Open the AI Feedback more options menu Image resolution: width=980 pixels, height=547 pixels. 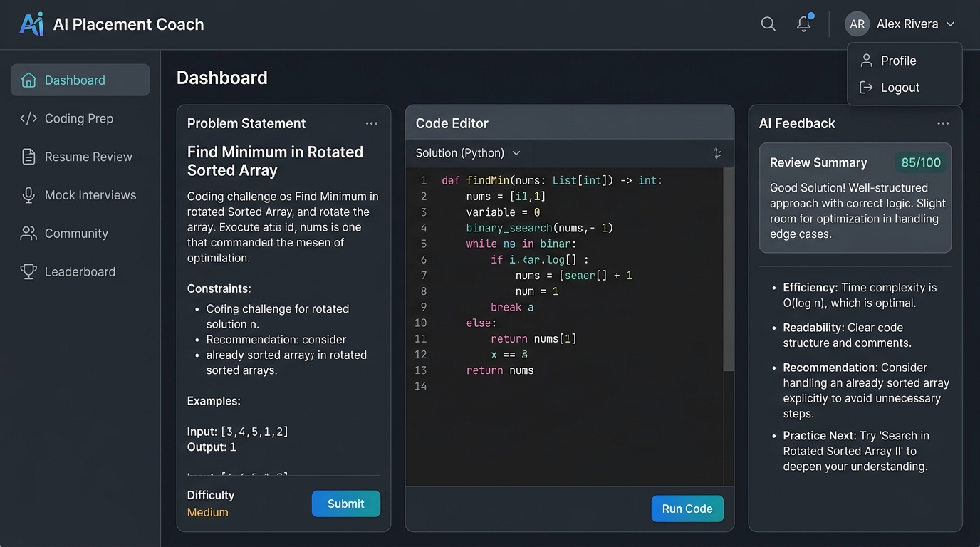(x=943, y=123)
